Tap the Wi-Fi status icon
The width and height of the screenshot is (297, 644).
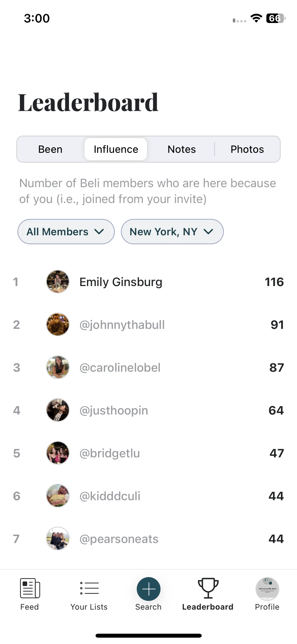tap(256, 18)
